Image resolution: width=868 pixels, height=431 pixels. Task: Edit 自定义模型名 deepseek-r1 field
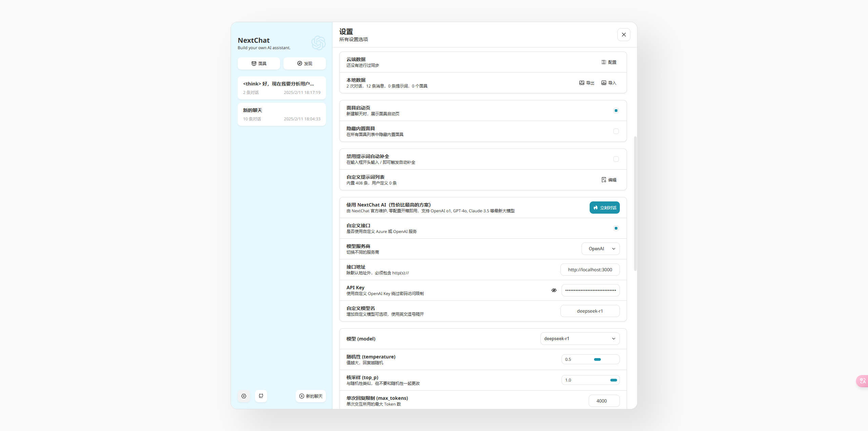pos(590,311)
